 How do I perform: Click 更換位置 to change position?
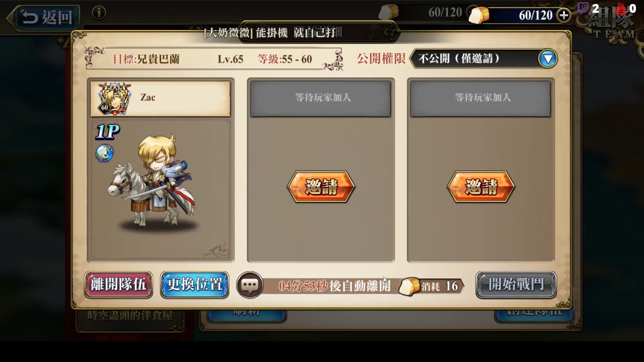click(x=195, y=285)
